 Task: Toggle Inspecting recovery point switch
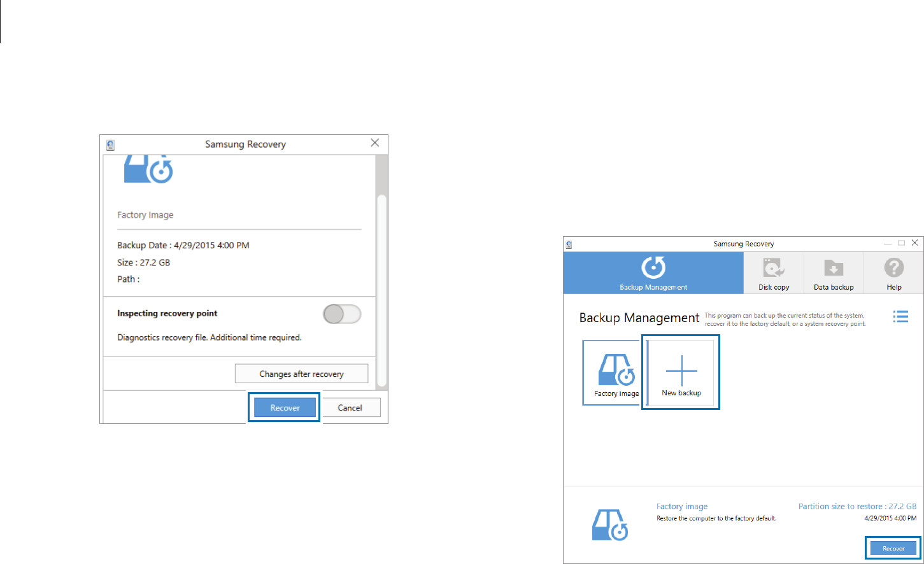[342, 314]
